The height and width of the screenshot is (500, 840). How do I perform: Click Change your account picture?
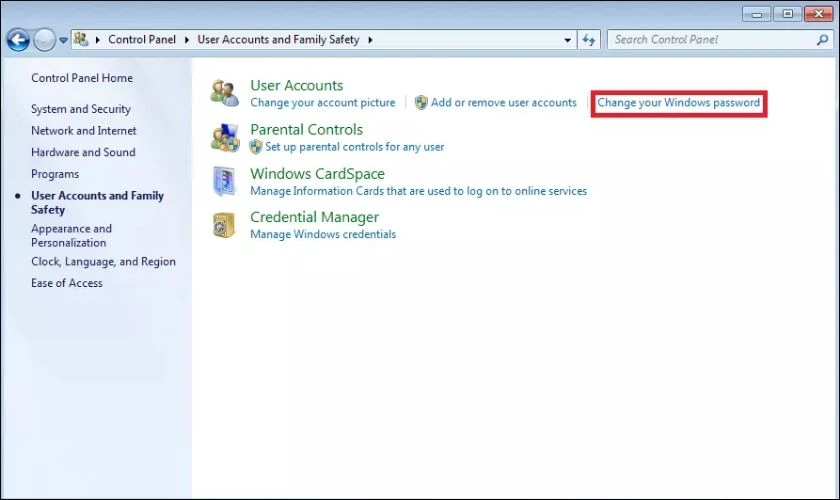[322, 103]
